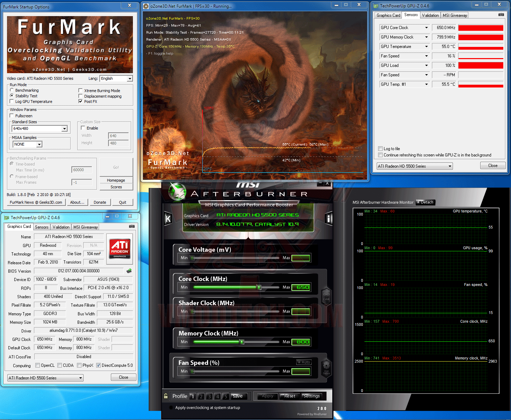Open MSI Giveaway tab in lower-left GPU-Z
Viewport: 511px width, 420px height.
[86, 227]
